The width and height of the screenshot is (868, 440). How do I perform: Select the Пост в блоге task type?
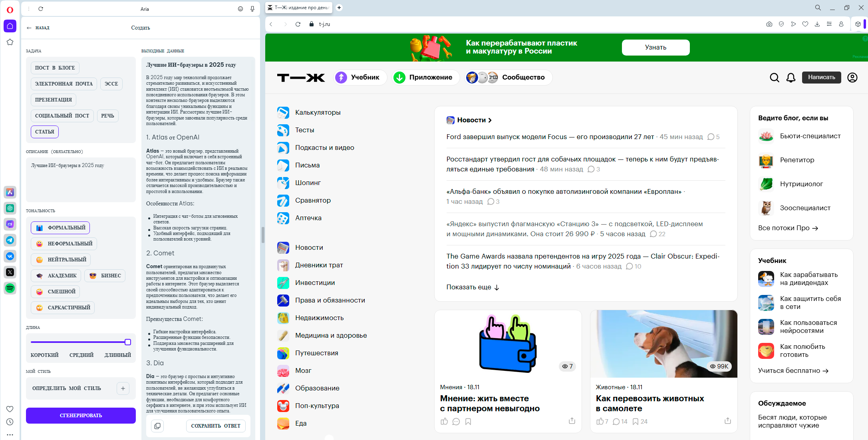click(x=55, y=68)
